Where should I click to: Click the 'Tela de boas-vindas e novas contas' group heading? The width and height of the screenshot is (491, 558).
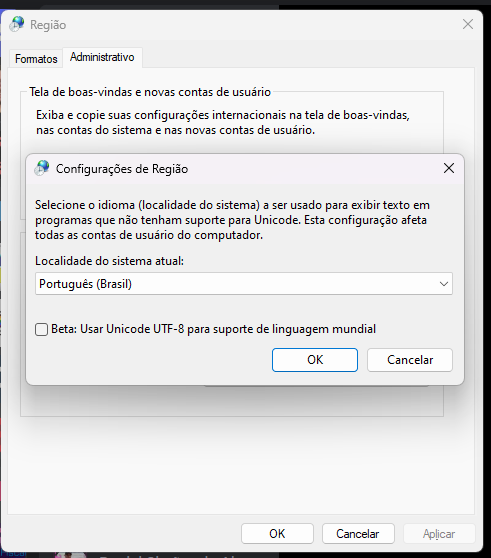(150, 92)
